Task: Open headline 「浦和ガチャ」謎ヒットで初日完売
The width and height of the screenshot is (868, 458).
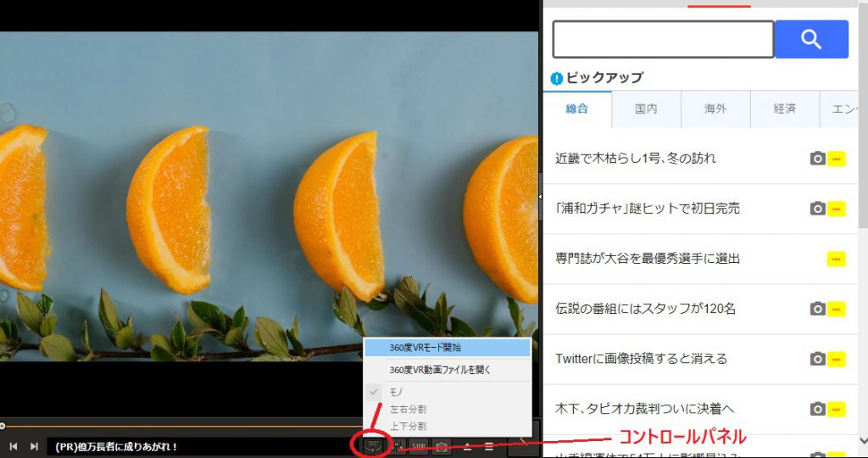Action: [648, 209]
